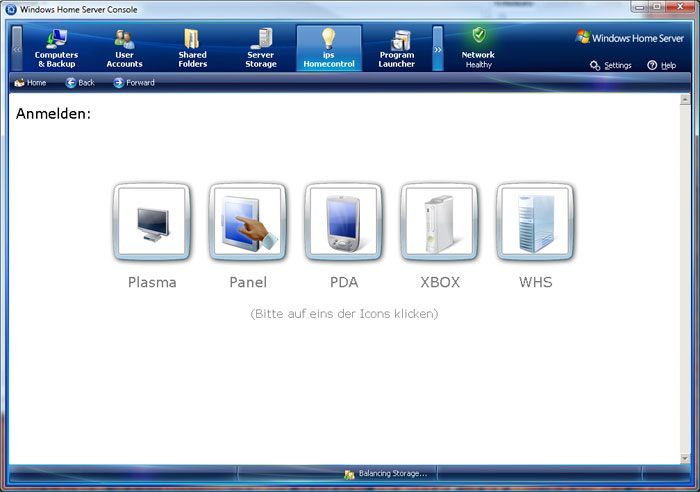
Task: Click the Home navigation button
Action: (30, 83)
